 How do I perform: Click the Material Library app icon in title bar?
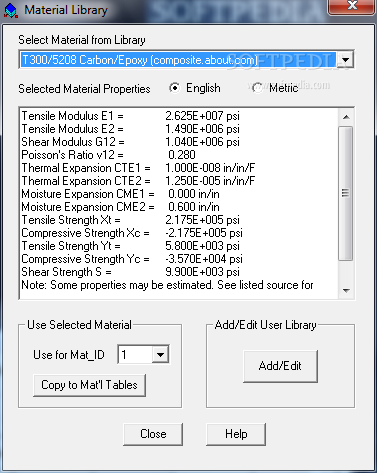coord(10,10)
